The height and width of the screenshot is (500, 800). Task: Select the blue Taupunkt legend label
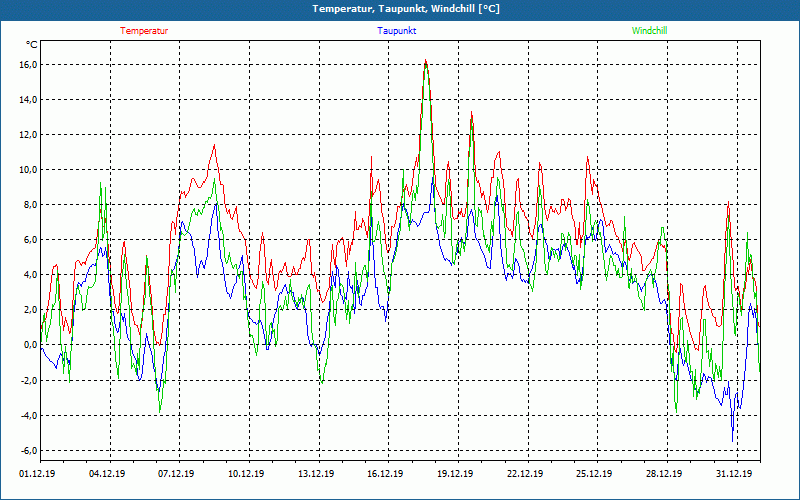click(x=398, y=31)
